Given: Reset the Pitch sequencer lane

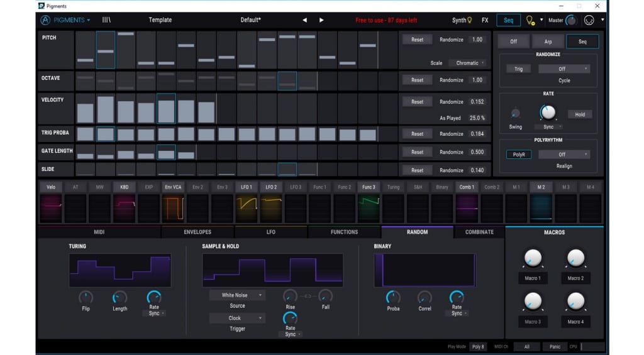Looking at the screenshot, I should pos(417,40).
